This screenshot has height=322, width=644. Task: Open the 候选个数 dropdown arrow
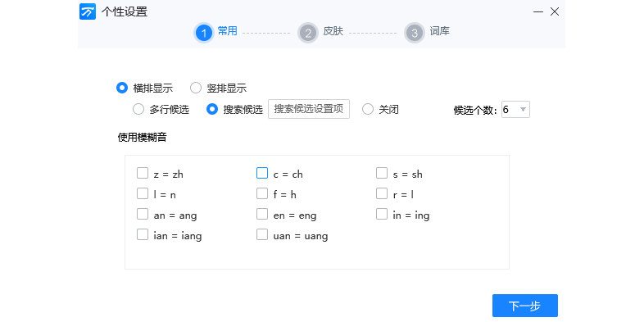coord(523,109)
